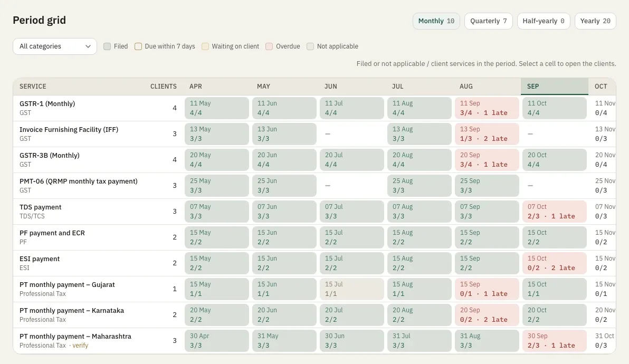629x364 pixels.
Task: Switch to the Half-yearly tab
Action: 543,21
